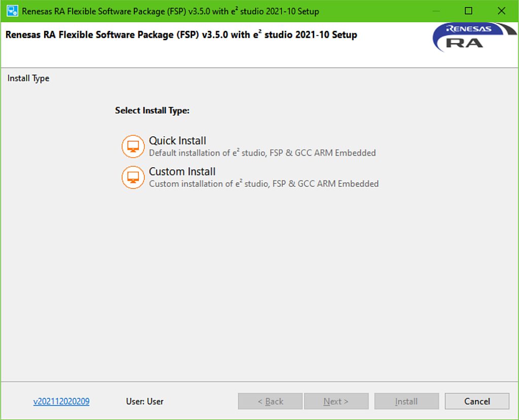This screenshot has width=519, height=420.
Task: Open the v202112020209 version link
Action: pos(61,401)
